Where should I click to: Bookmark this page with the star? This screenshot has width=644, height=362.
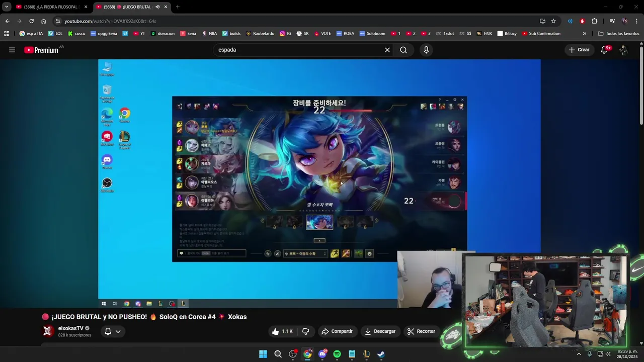(553, 21)
